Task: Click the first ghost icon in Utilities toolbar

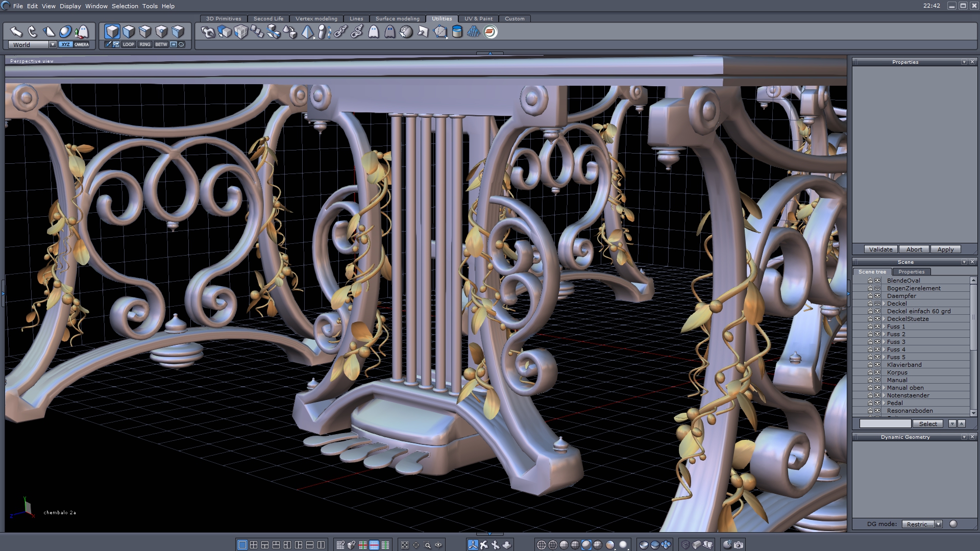Action: click(374, 32)
